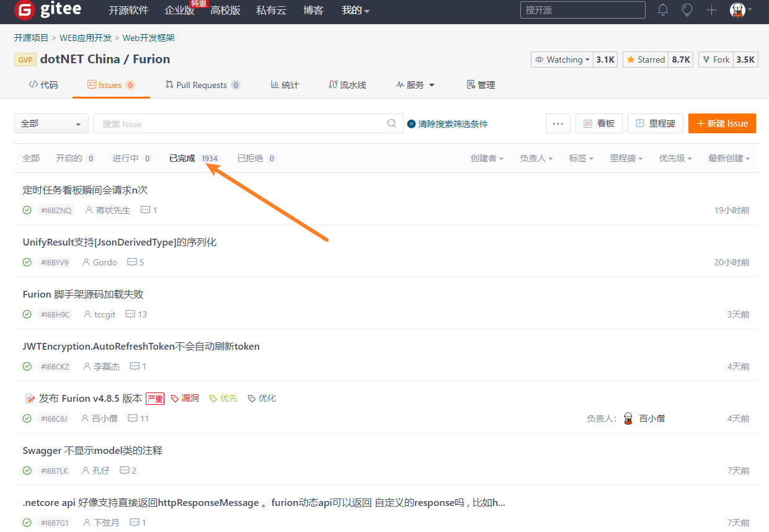Screen dimensions: 769x532
Task: Open the 里程碑 filter dropdown
Action: click(x=626, y=158)
